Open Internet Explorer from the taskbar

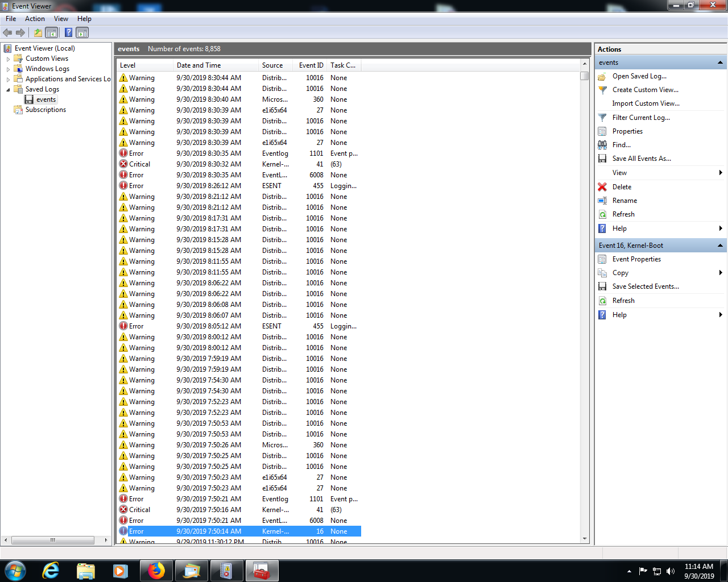51,571
